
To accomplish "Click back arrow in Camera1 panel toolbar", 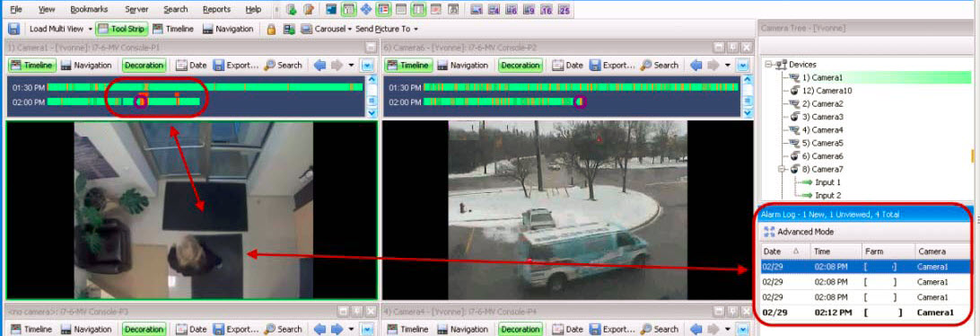I will 319,65.
